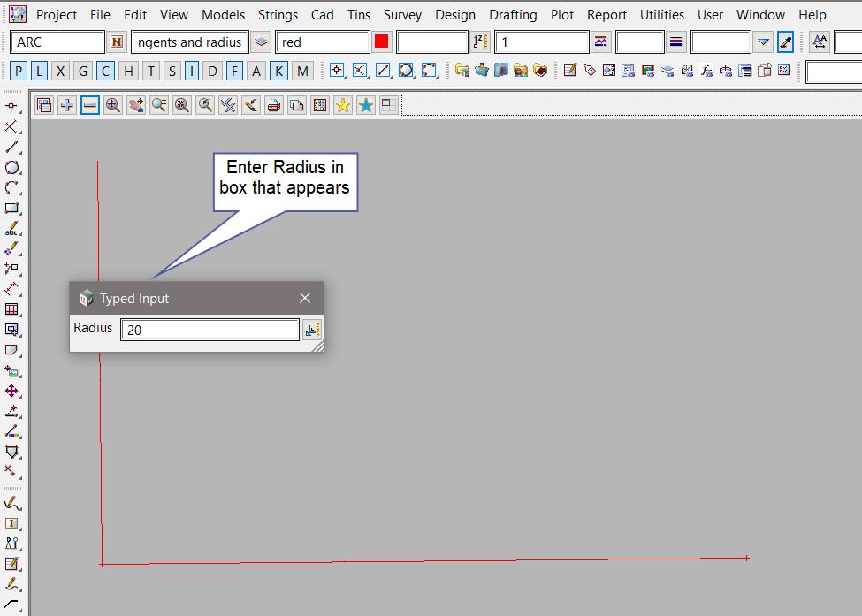Screen dimensions: 862x616
Task: Choose the Rectangle tool in left toolbar
Action: coord(11,209)
